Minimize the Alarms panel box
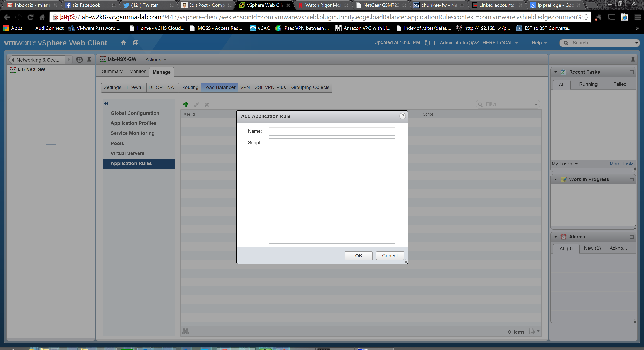This screenshot has height=350, width=644. pyautogui.click(x=631, y=237)
